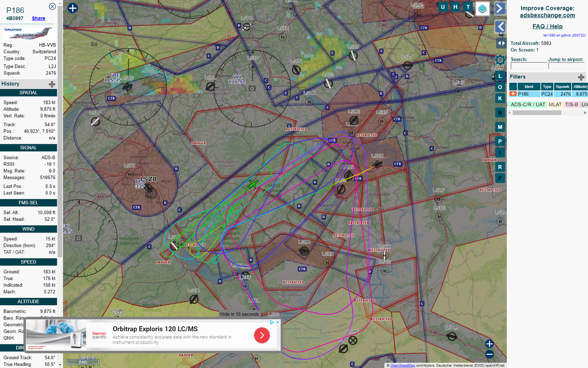Select the gear settings icon

tap(499, 59)
